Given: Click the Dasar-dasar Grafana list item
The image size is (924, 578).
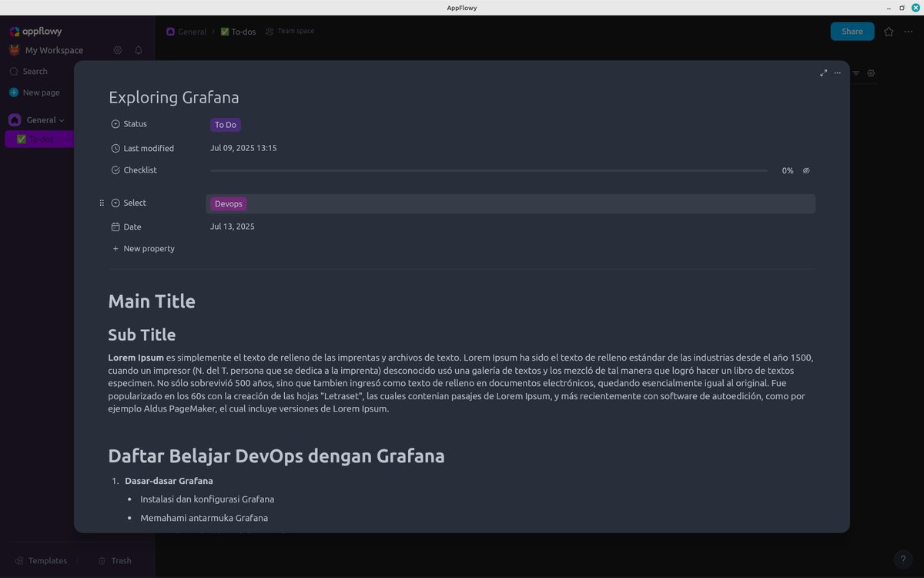Looking at the screenshot, I should pyautogui.click(x=169, y=481).
